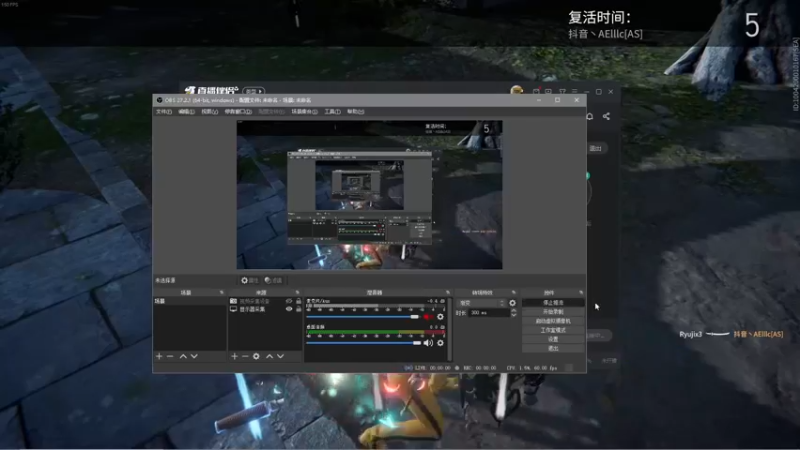Mute the 桌面音频 audio track
The image size is (800, 450).
click(428, 343)
